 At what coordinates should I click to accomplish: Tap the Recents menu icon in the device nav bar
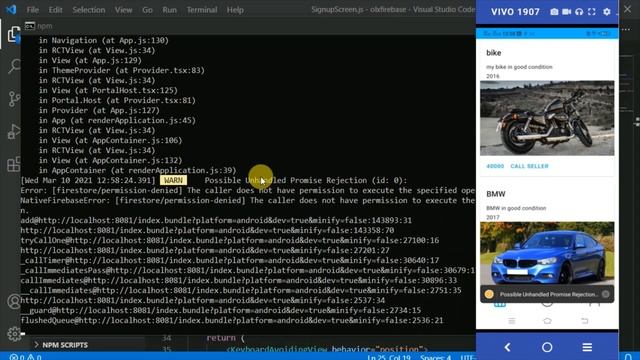click(x=587, y=347)
